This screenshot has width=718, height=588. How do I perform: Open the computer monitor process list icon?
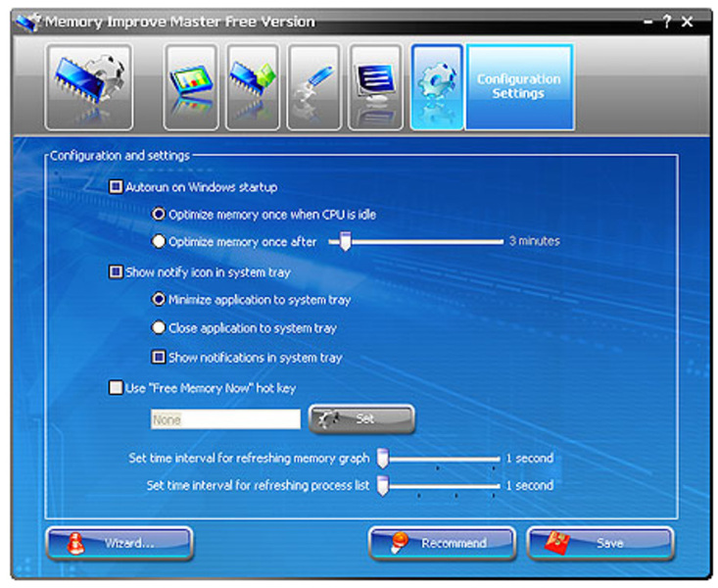click(375, 87)
